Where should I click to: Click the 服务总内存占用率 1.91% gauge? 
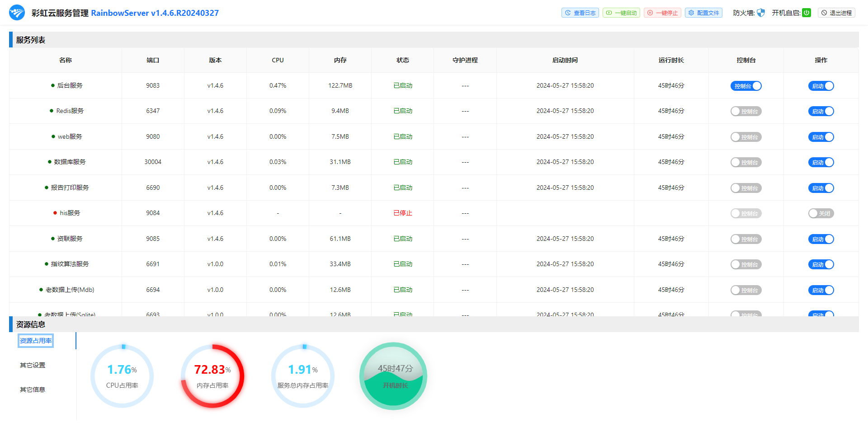coord(303,376)
